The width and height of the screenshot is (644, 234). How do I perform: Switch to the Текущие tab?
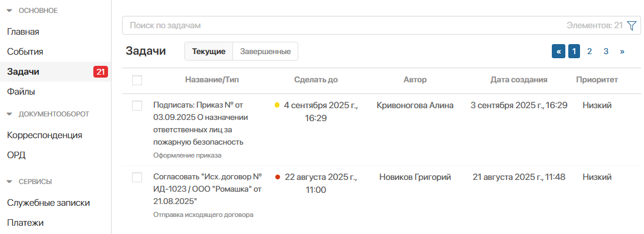click(x=208, y=51)
